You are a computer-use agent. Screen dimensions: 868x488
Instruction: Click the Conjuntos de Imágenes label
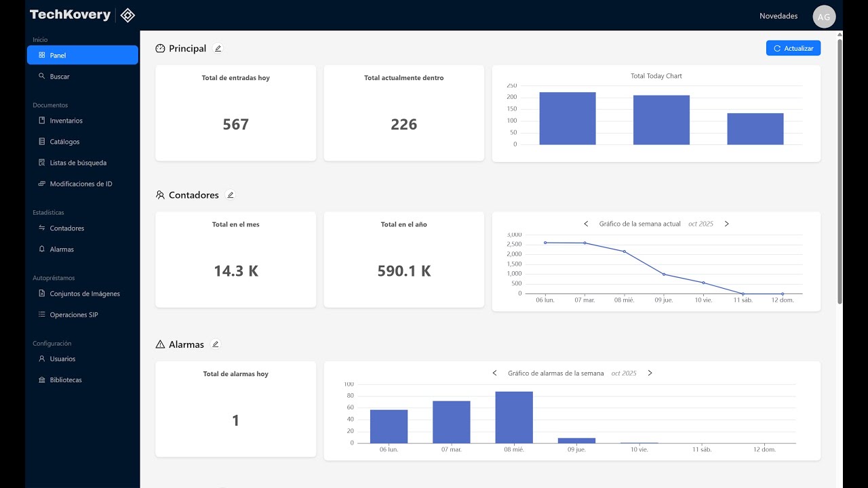tap(85, 293)
